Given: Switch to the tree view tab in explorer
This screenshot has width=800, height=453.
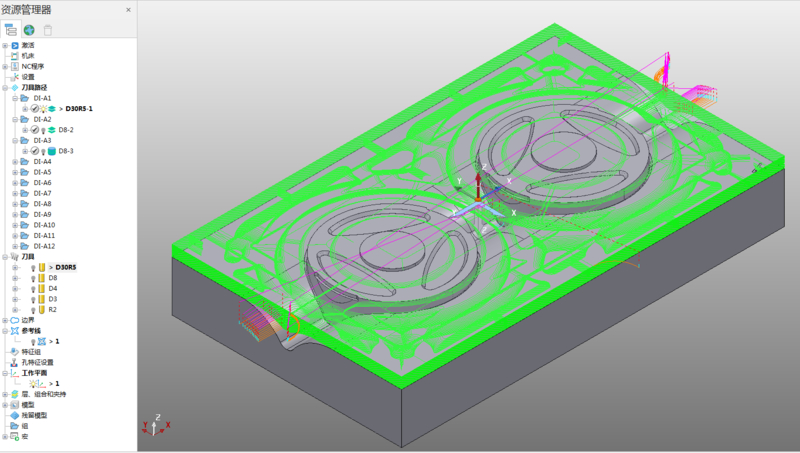Looking at the screenshot, I should [10, 30].
